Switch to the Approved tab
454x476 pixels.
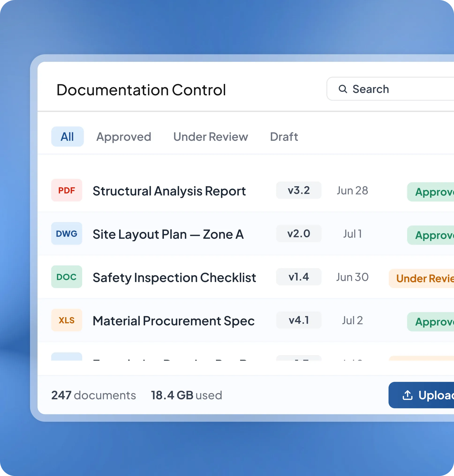(x=124, y=137)
